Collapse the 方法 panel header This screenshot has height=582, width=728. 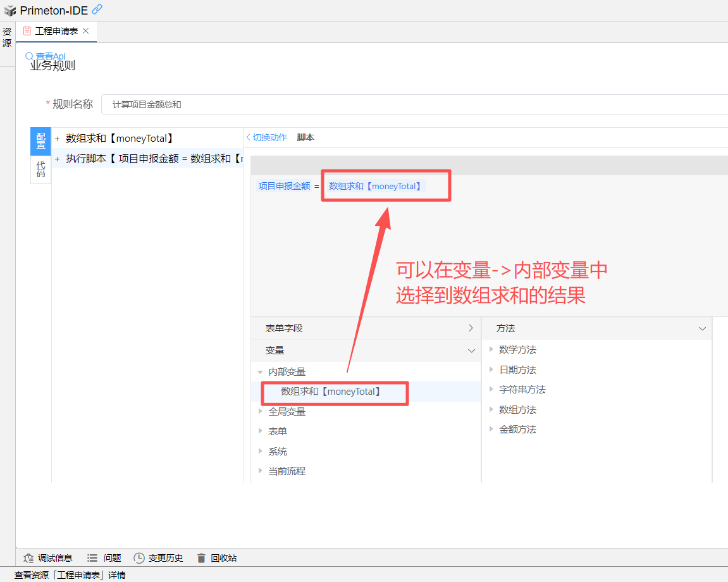(x=702, y=329)
